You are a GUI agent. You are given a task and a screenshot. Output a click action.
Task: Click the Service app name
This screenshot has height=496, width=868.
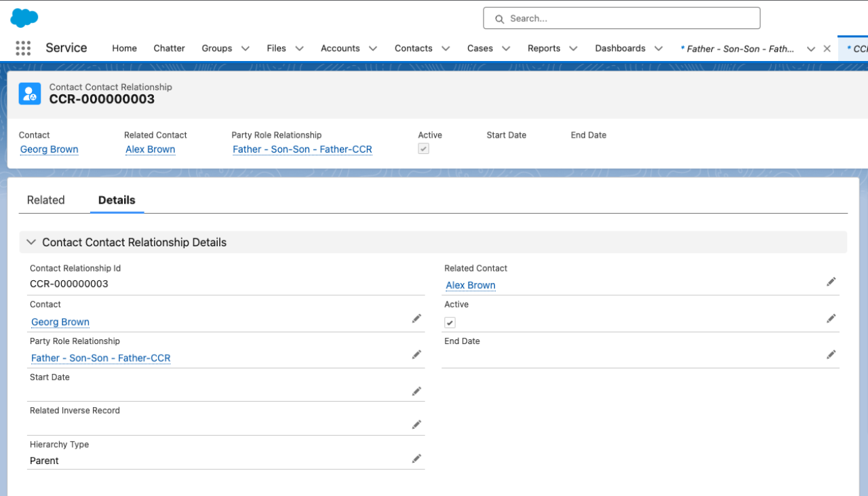[x=66, y=48]
